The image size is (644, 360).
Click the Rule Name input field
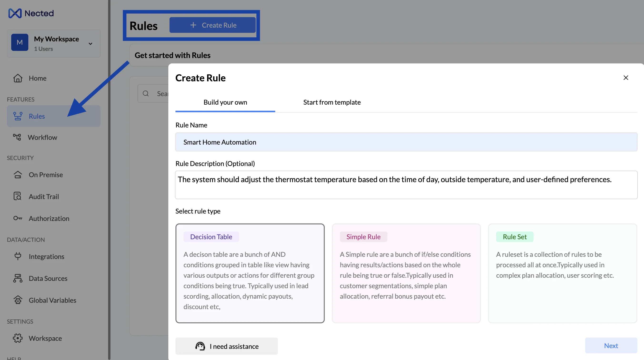(x=406, y=142)
